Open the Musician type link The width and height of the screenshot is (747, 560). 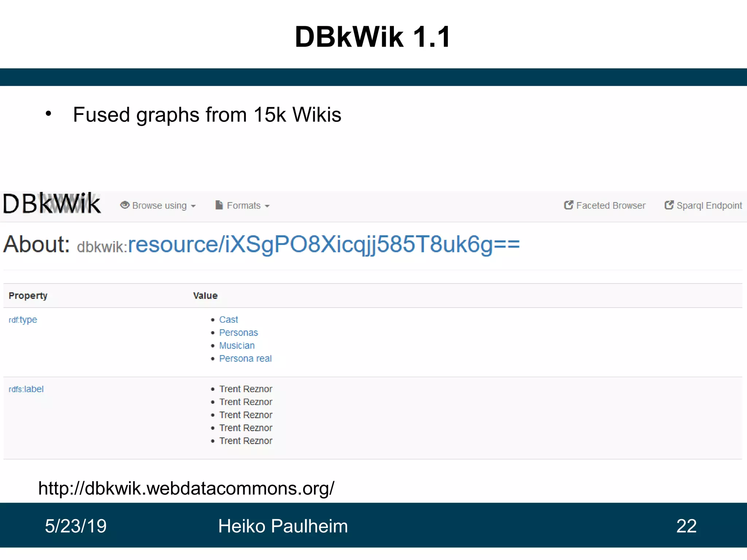tap(237, 346)
